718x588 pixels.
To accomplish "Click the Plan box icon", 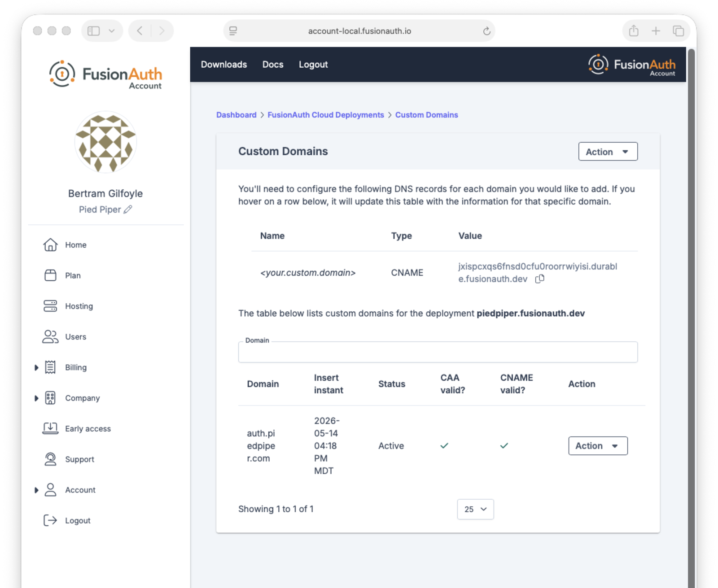I will pyautogui.click(x=50, y=275).
